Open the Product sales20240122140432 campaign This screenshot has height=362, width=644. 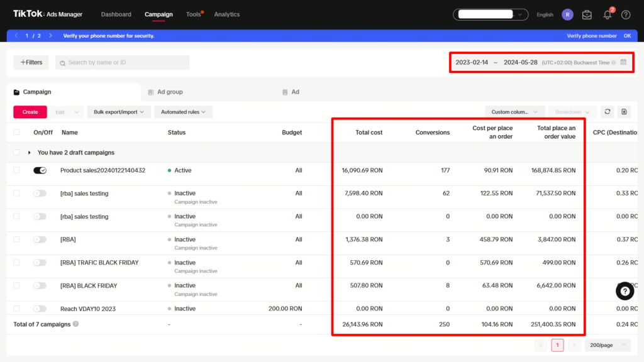103,170
